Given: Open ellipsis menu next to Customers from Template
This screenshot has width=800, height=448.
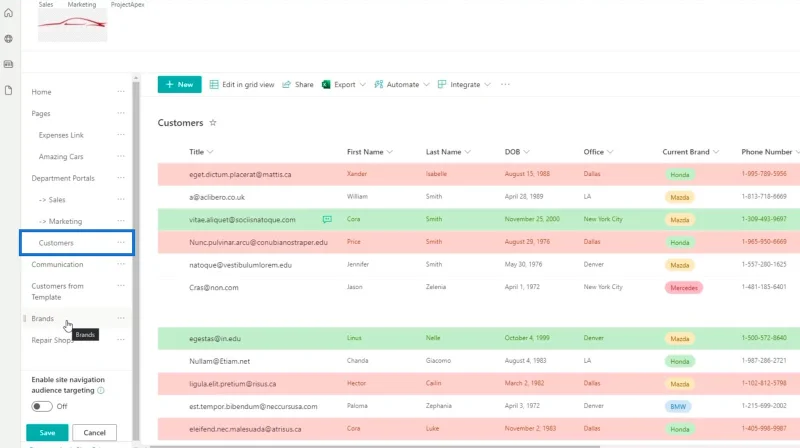Looking at the screenshot, I should tap(121, 286).
